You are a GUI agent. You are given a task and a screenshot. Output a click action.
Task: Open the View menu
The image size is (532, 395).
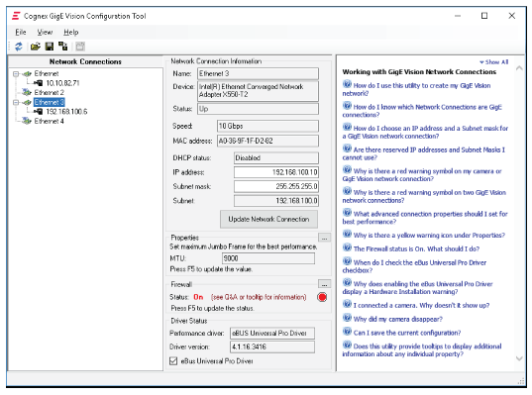(x=45, y=33)
